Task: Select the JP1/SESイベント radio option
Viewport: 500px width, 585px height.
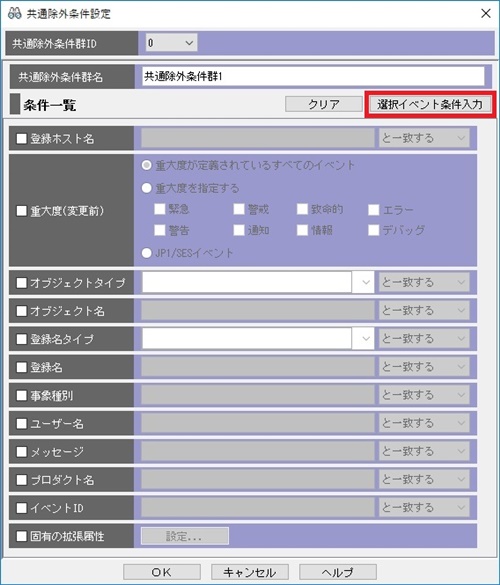Action: point(147,253)
